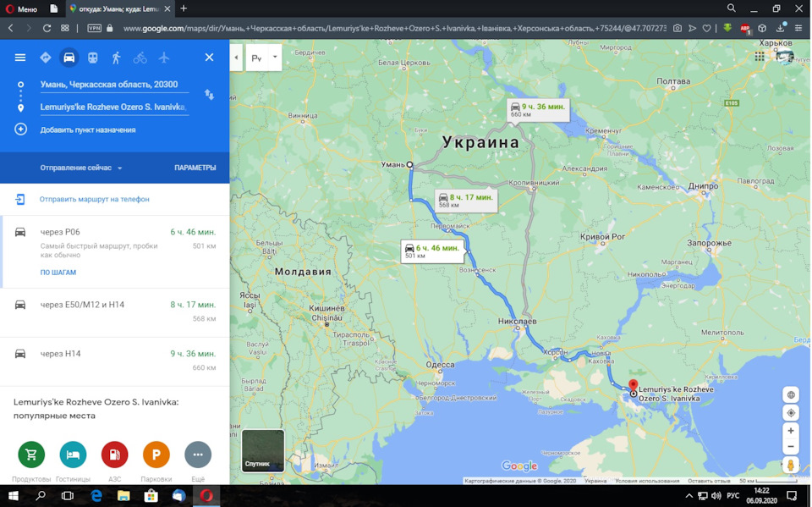Click the 9 ч. 36 мин. route label on map
This screenshot has height=507, width=812.
tap(538, 110)
